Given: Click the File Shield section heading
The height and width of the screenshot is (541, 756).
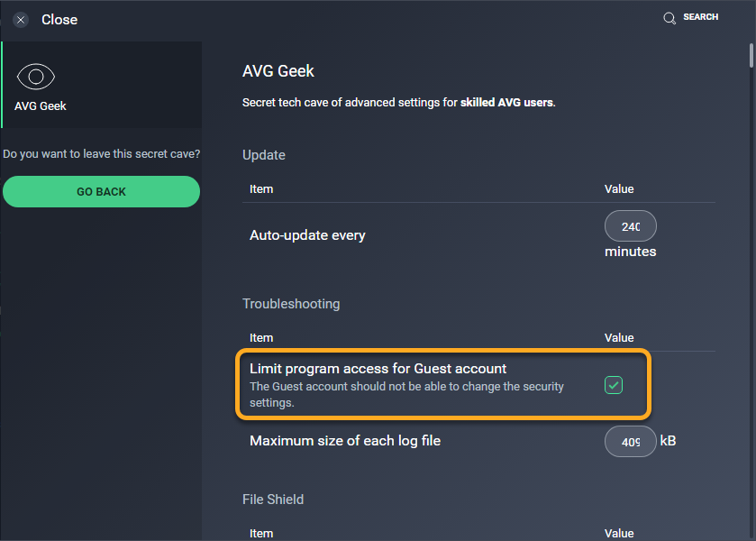Looking at the screenshot, I should tap(273, 499).
